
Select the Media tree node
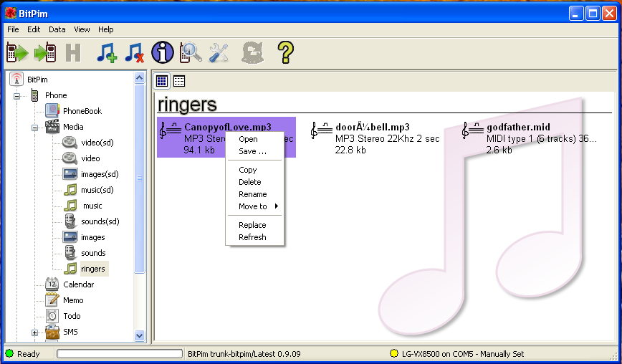coord(73,127)
